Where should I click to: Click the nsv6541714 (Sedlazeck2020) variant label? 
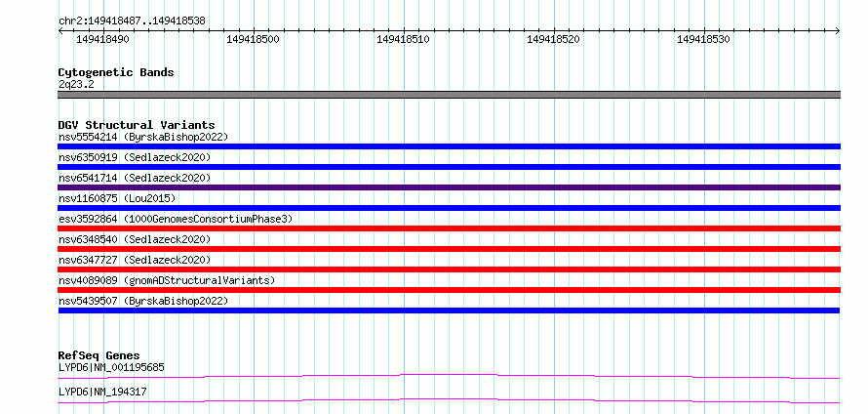click(135, 178)
